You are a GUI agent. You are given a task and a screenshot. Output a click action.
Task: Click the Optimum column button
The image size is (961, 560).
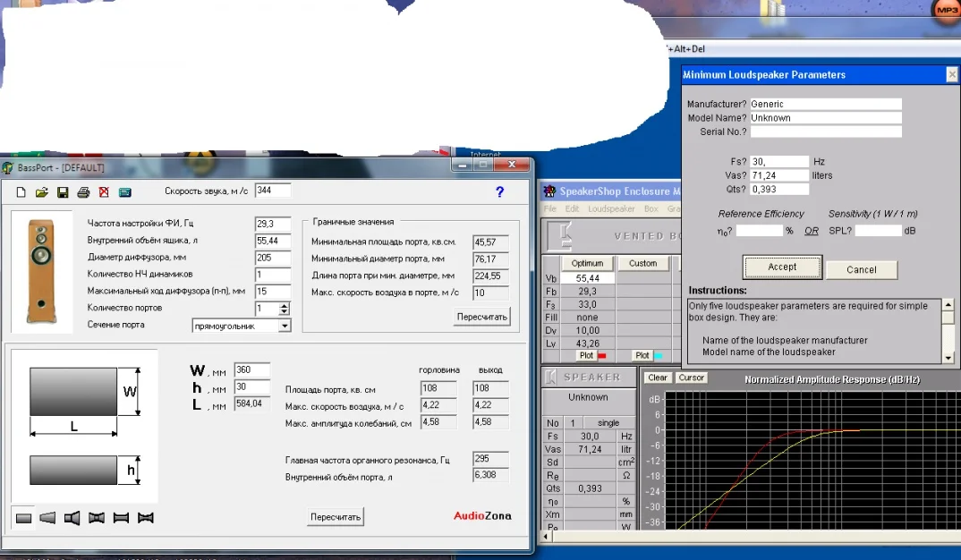tap(587, 264)
